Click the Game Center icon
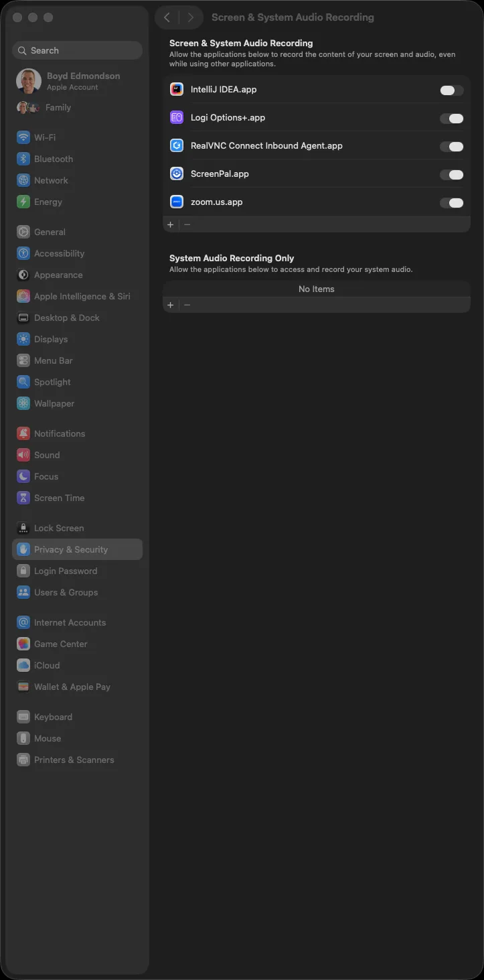 (23, 644)
